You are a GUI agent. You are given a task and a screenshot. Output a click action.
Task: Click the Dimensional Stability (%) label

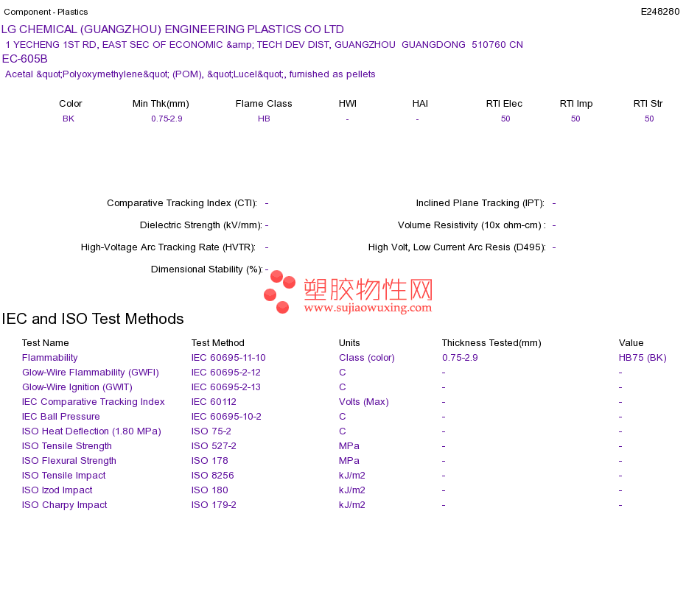point(207,269)
